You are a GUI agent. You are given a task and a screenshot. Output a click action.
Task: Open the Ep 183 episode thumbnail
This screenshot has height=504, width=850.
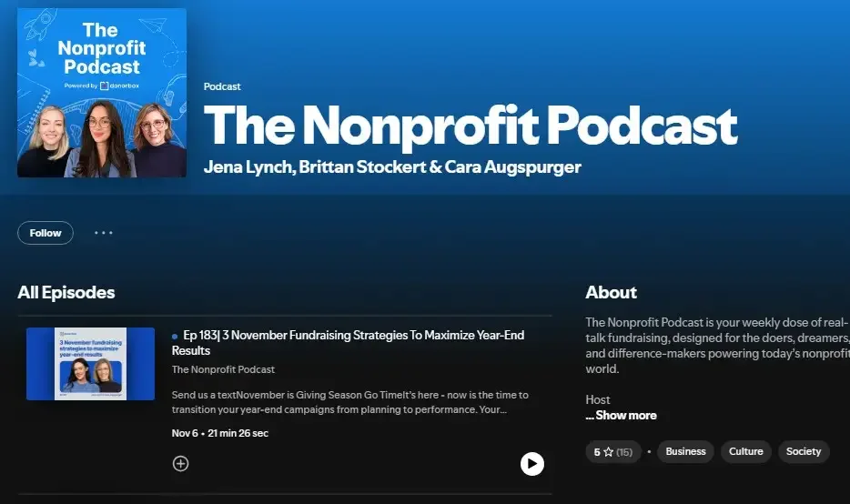(x=90, y=364)
